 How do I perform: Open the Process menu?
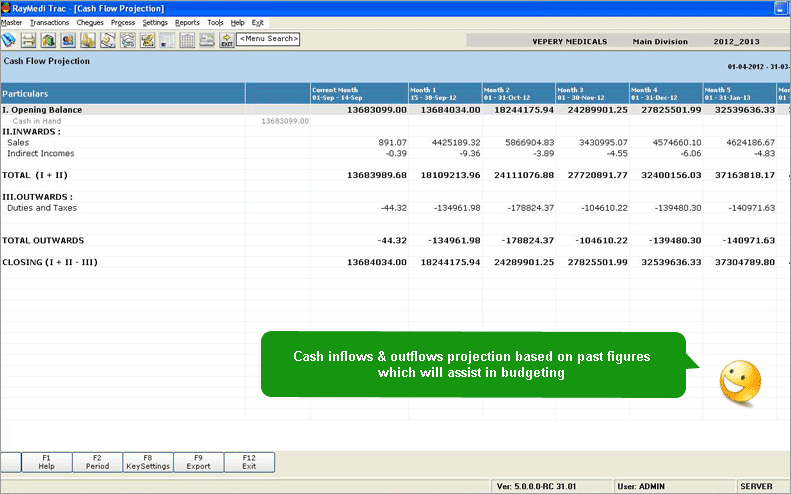[x=123, y=23]
